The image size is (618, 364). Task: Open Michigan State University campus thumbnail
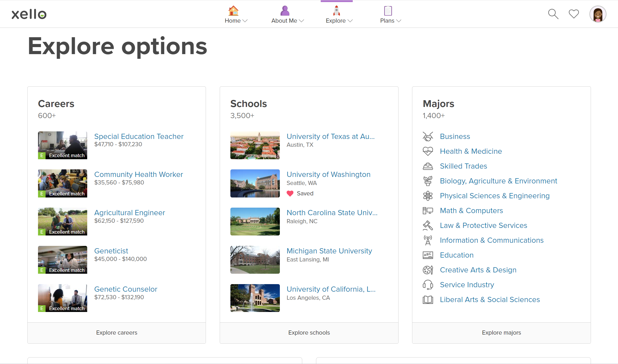pos(255,260)
